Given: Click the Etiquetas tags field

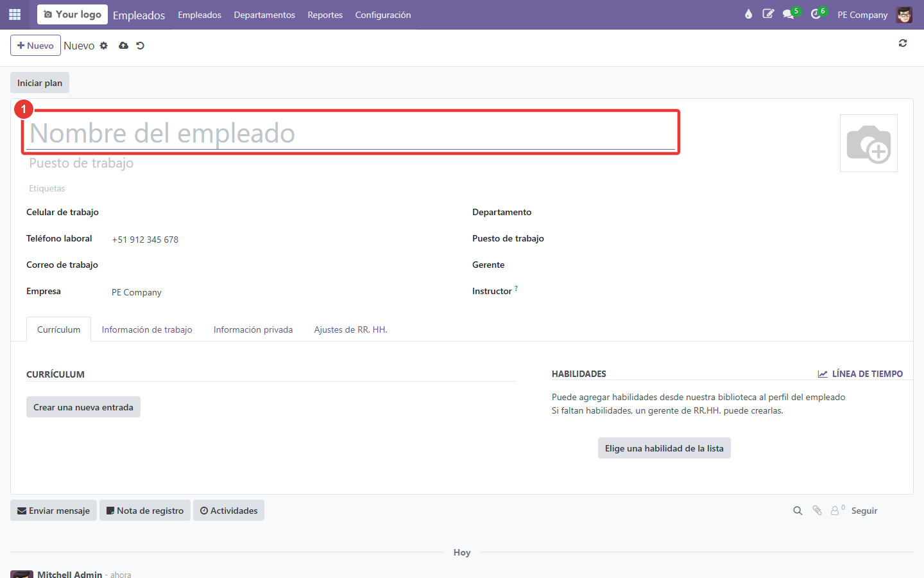Looking at the screenshot, I should 351,188.
